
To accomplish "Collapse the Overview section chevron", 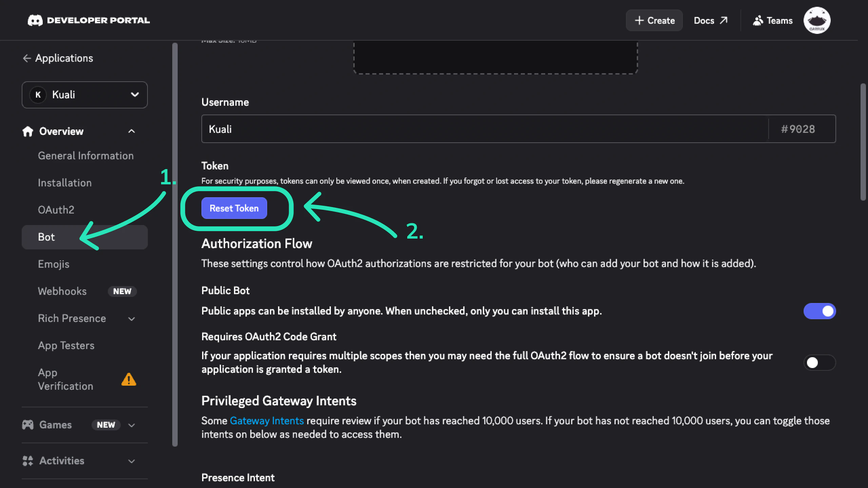I will click(132, 131).
